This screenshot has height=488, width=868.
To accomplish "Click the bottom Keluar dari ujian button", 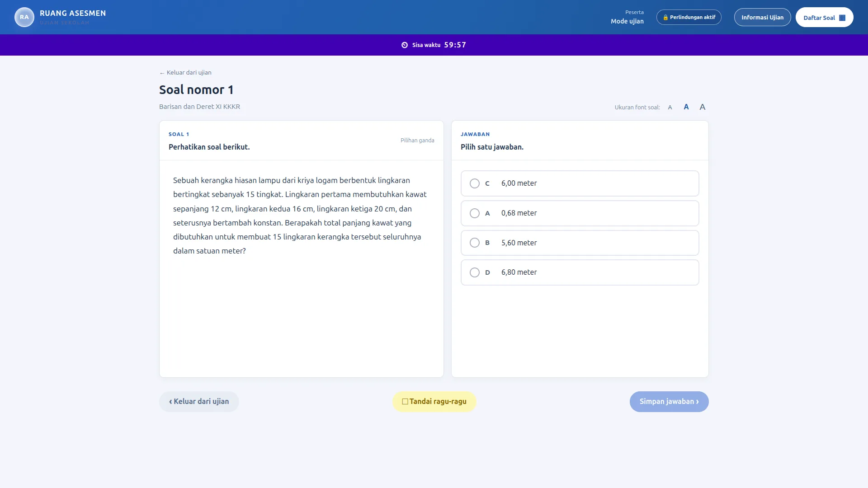I will (x=199, y=402).
